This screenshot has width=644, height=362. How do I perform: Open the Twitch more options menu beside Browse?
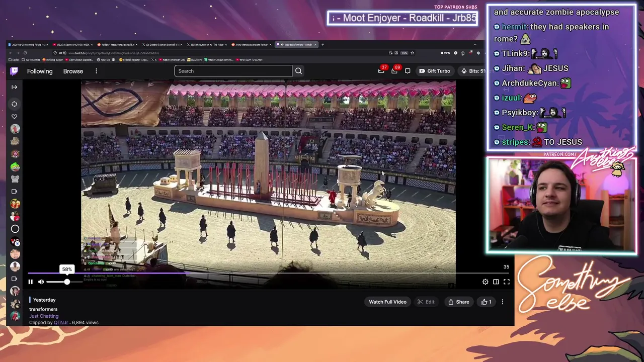(x=96, y=71)
